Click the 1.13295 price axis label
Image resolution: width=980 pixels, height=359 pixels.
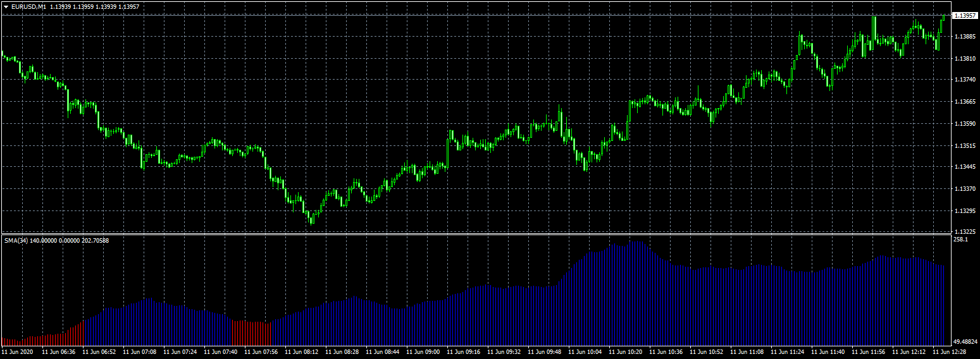[965, 211]
